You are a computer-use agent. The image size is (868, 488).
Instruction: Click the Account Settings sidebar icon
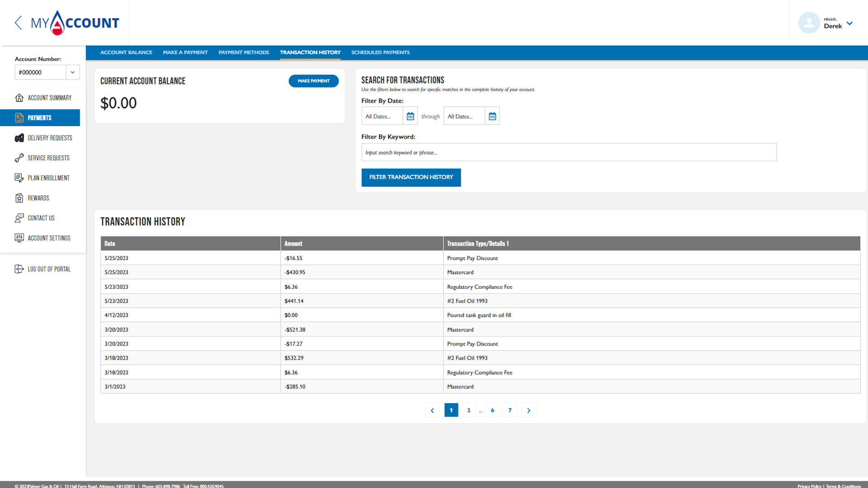click(x=19, y=238)
